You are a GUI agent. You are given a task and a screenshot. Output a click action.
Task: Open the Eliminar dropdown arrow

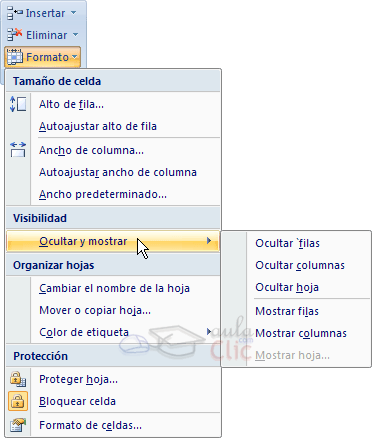pos(75,35)
